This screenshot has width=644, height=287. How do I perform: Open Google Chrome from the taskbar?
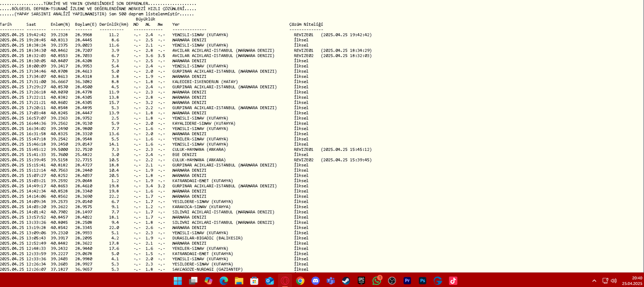[x=301, y=281]
